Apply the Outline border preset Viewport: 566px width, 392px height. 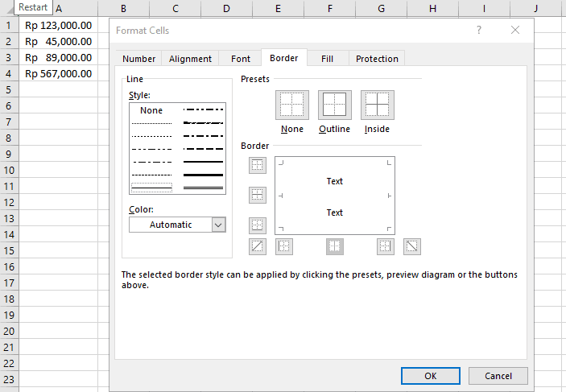pyautogui.click(x=335, y=105)
